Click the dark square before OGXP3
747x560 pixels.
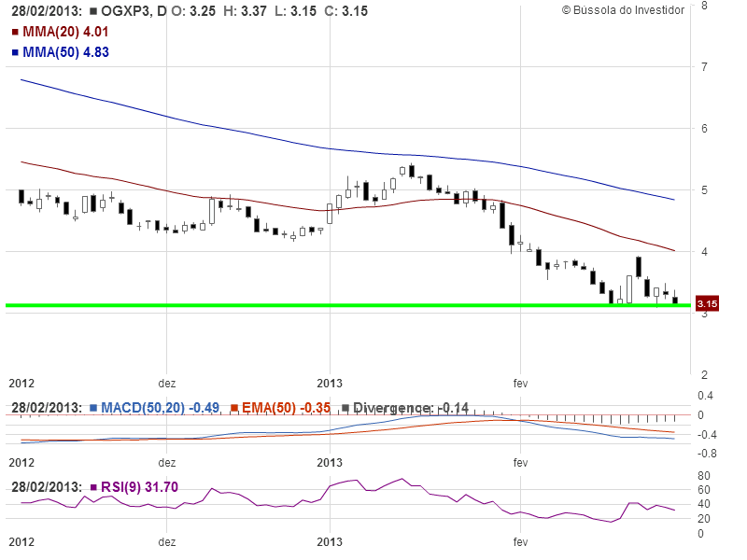[x=93, y=11]
